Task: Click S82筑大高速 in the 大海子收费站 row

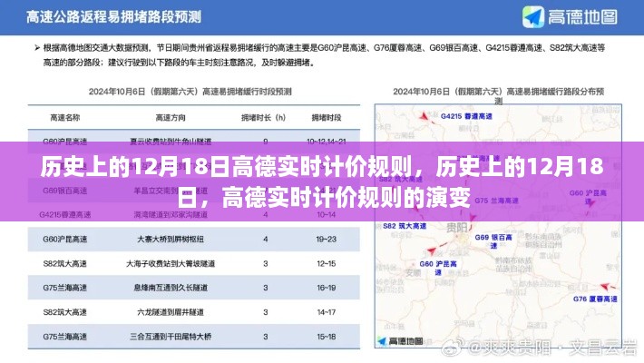Action: click(65, 263)
